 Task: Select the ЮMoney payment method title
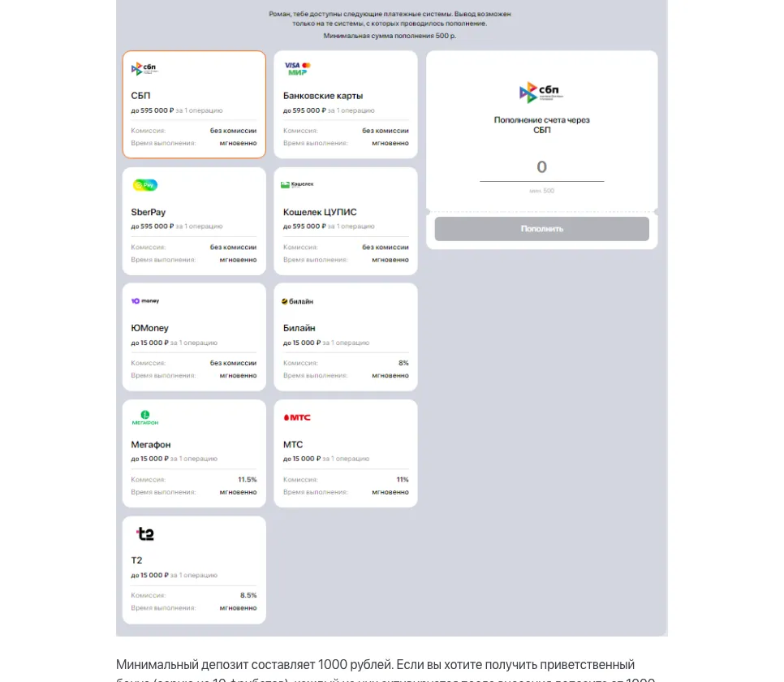point(149,328)
